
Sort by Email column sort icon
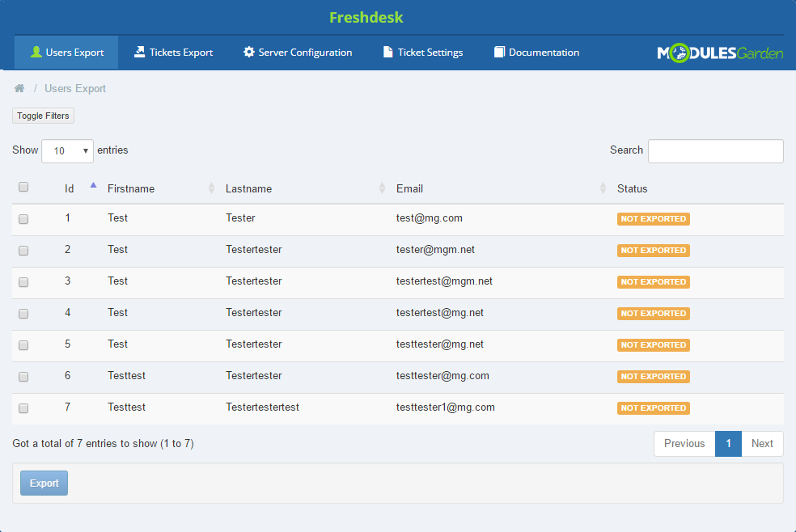pos(603,188)
